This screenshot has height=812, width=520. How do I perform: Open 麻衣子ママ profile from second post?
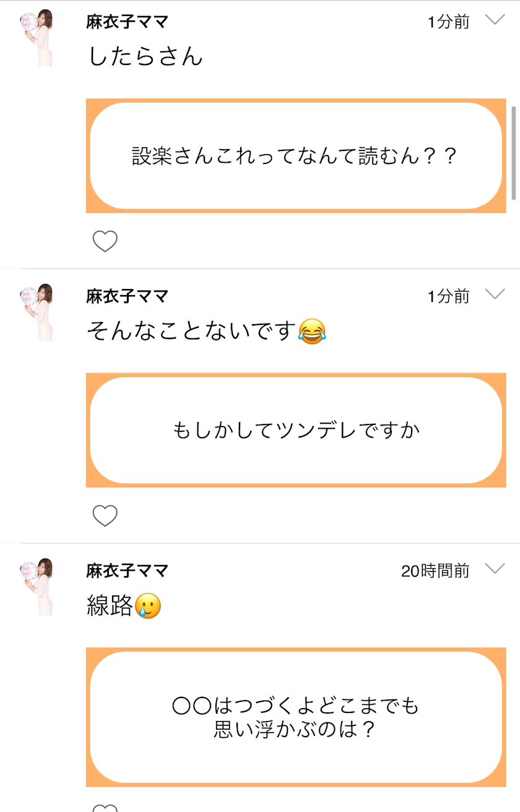point(127,296)
